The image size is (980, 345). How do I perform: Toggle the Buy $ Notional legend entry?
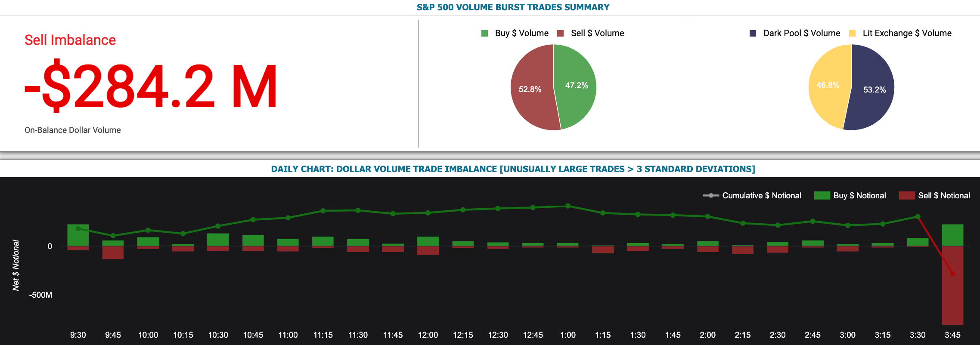tap(850, 196)
